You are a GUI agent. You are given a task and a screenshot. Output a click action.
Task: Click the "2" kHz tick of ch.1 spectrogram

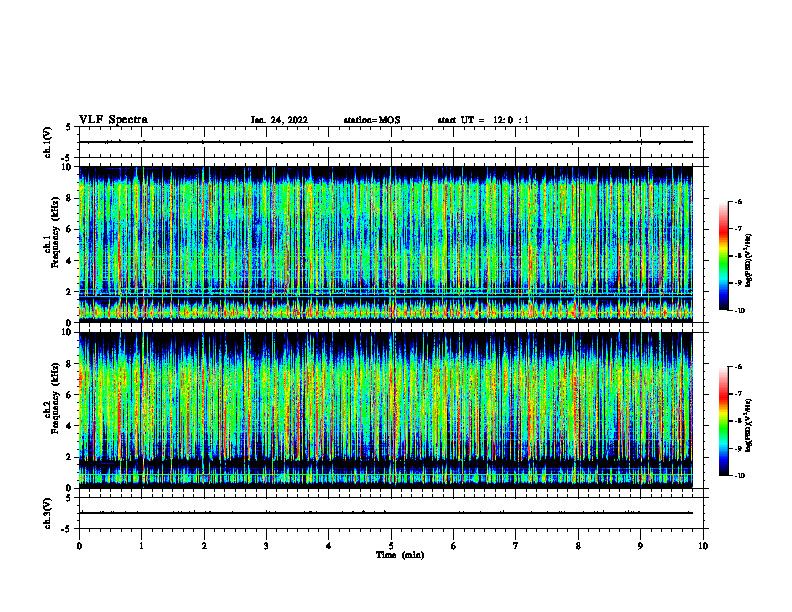point(70,292)
